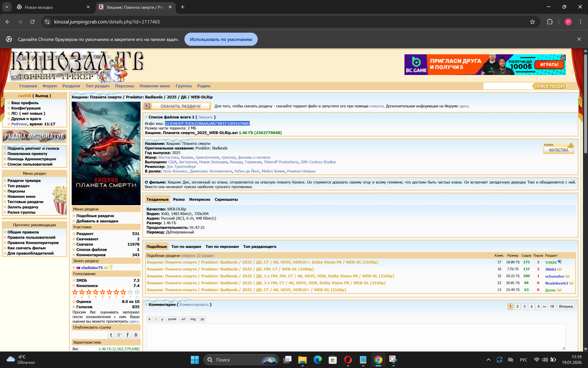The image size is (588, 368).
Task: Click the Вперед pagination button
Action: pyautogui.click(x=565, y=306)
